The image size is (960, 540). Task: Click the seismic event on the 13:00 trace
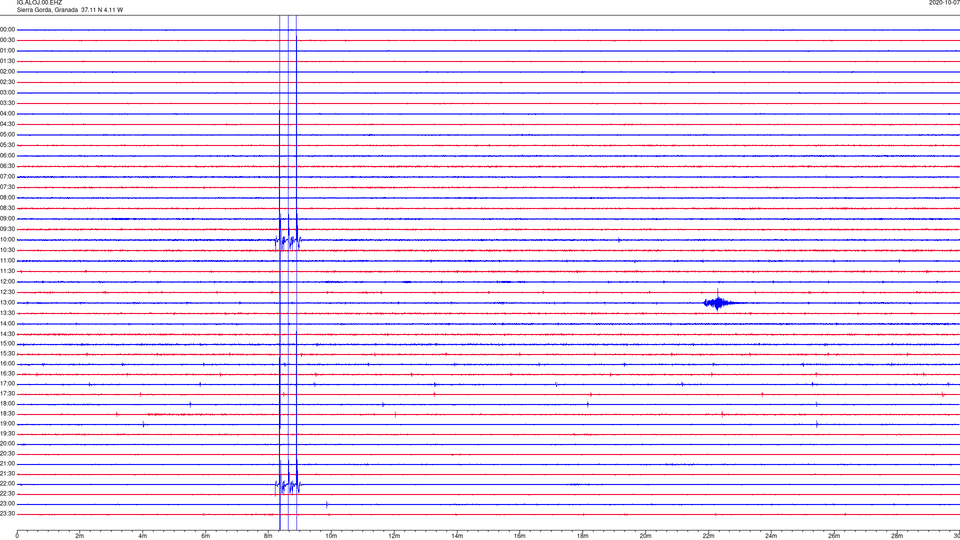pos(721,302)
